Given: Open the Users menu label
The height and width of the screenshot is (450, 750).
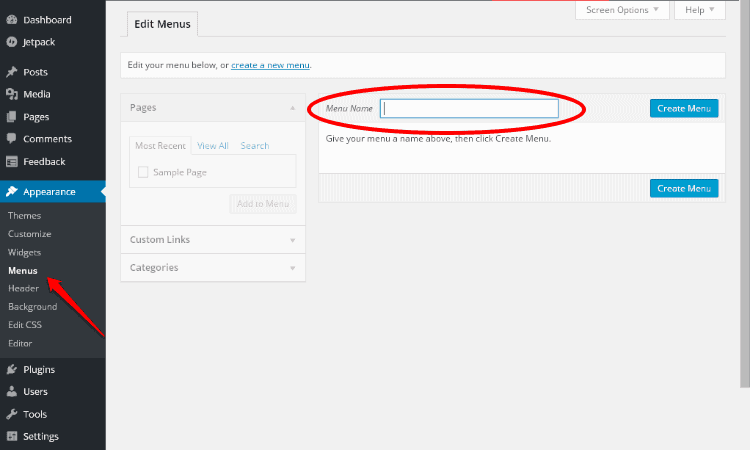Looking at the screenshot, I should coord(35,391).
